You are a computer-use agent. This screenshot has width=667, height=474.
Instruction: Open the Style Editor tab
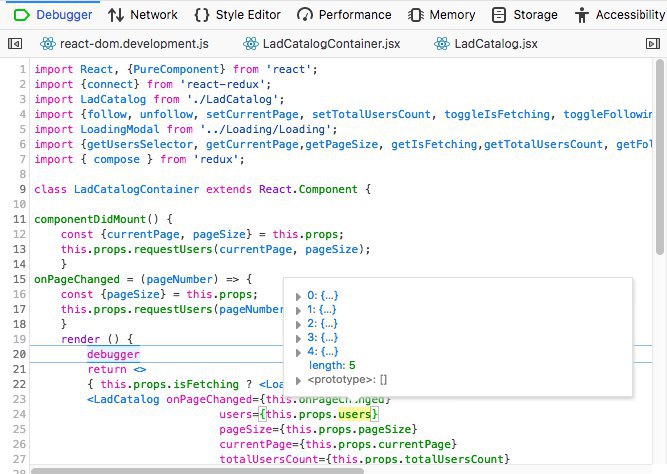[237, 15]
